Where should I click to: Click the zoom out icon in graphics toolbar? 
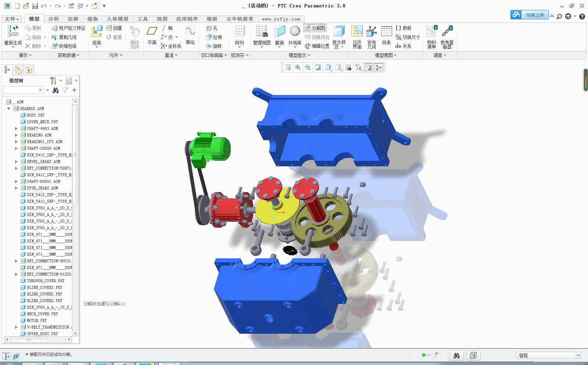pos(308,67)
